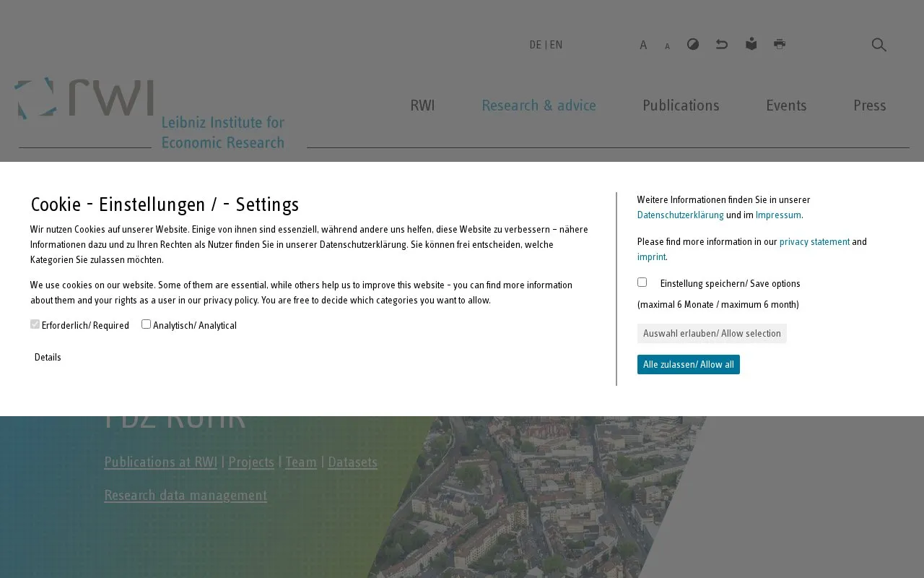The width and height of the screenshot is (924, 578).
Task: Check the Einstellung speichern/Save options box
Action: click(642, 282)
